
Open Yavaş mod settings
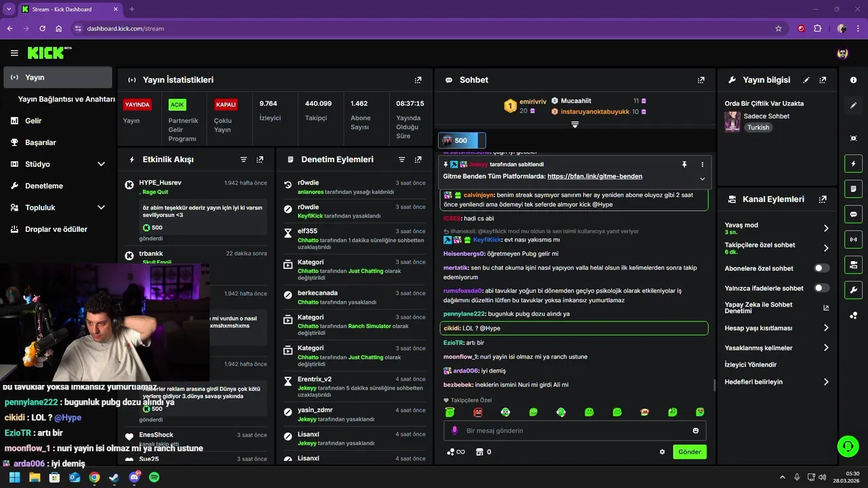point(777,228)
